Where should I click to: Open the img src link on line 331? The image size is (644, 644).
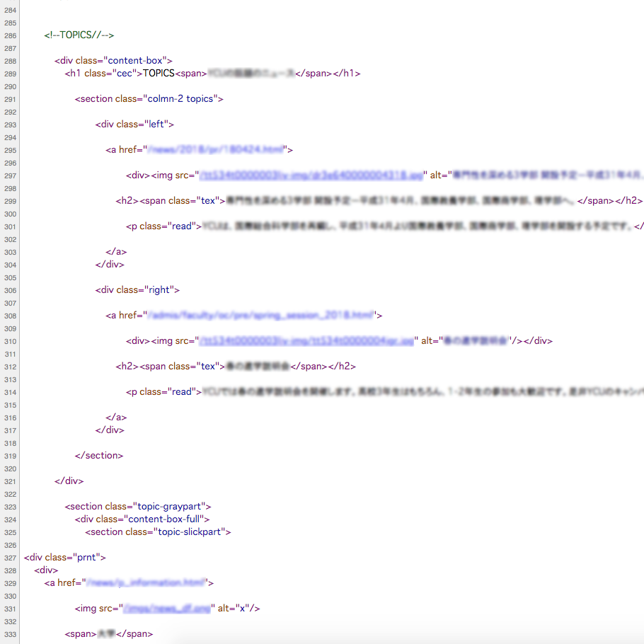pyautogui.click(x=166, y=609)
